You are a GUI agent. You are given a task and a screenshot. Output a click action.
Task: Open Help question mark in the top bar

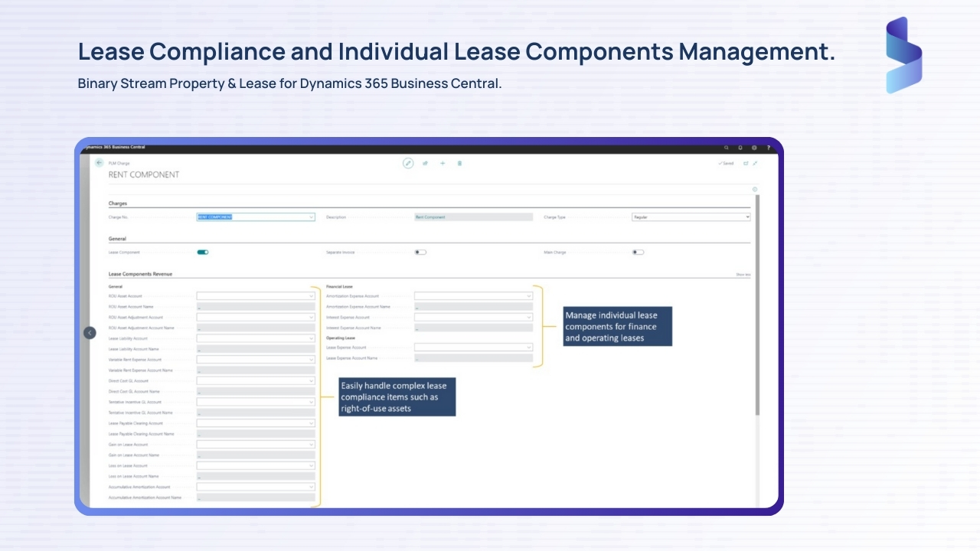click(768, 147)
